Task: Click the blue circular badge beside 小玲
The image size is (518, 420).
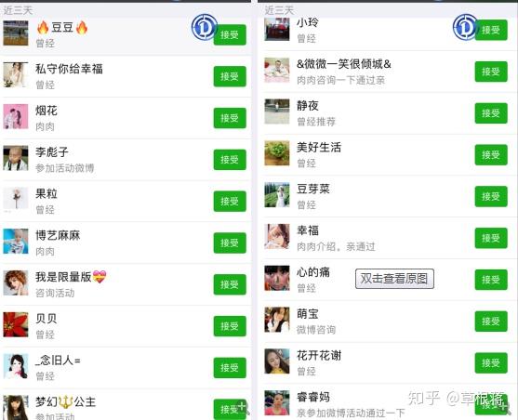Action: pos(465,27)
